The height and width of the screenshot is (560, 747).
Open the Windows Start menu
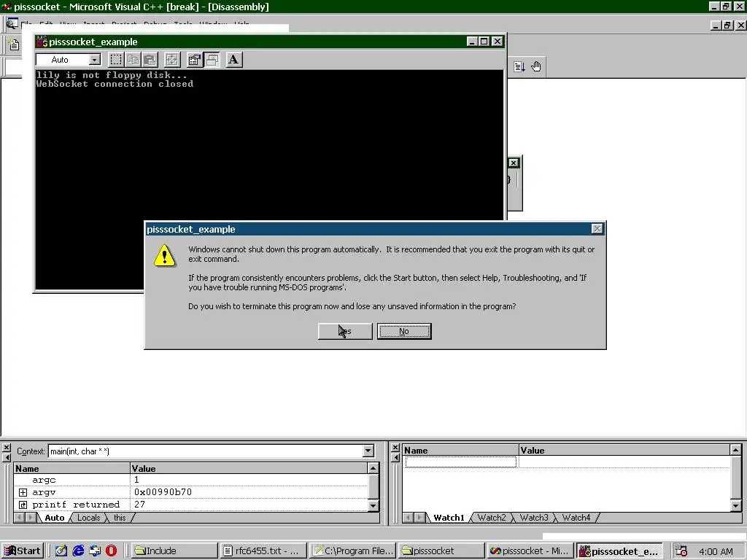pos(23,551)
